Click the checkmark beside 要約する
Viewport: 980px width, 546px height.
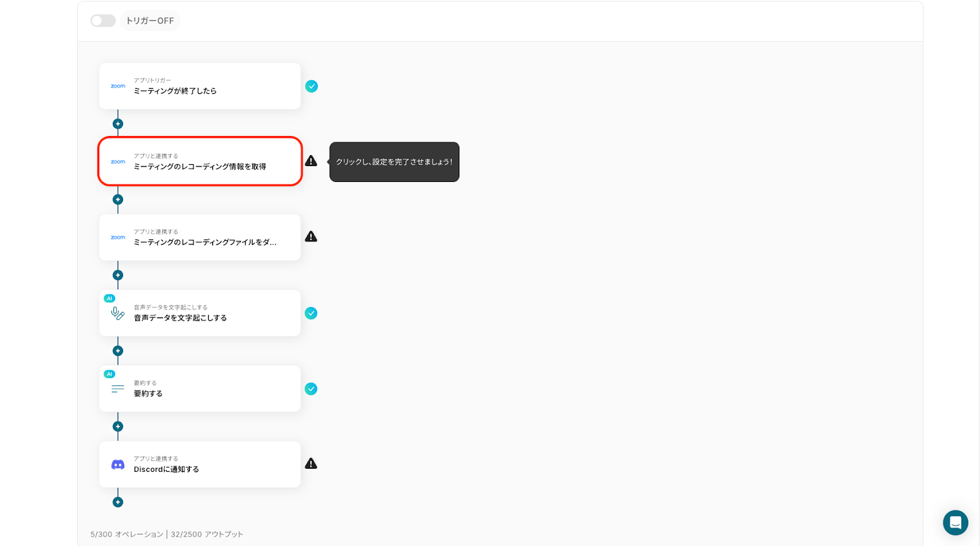pos(311,389)
